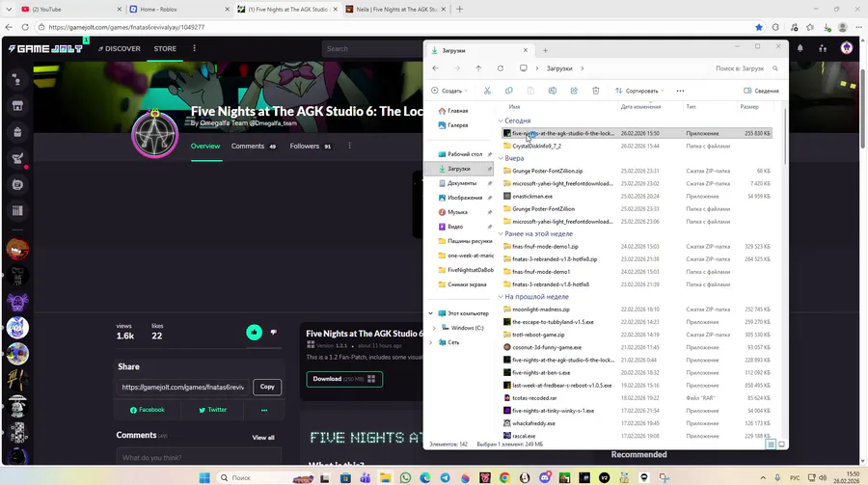Switch to Neila Five Nights browser tab

pos(395,9)
